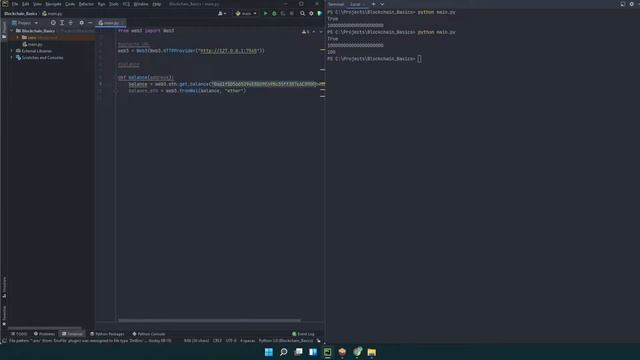Click Run with Coverage icon
The image size is (640, 360).
(x=283, y=13)
